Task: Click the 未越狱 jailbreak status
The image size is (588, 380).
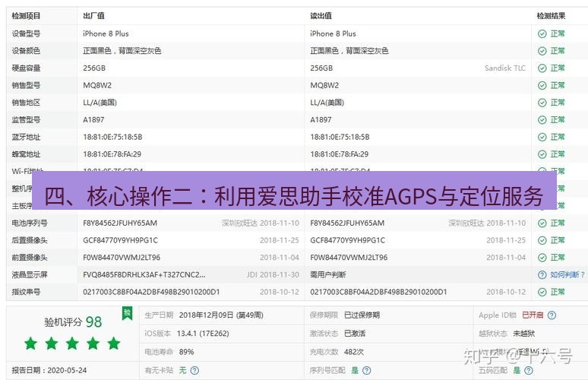Action: tap(524, 334)
